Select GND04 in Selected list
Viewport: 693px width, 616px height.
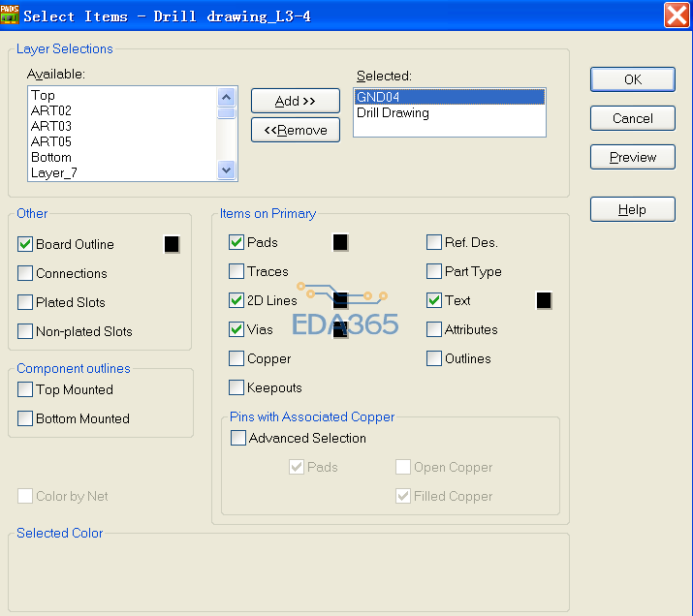tap(450, 97)
